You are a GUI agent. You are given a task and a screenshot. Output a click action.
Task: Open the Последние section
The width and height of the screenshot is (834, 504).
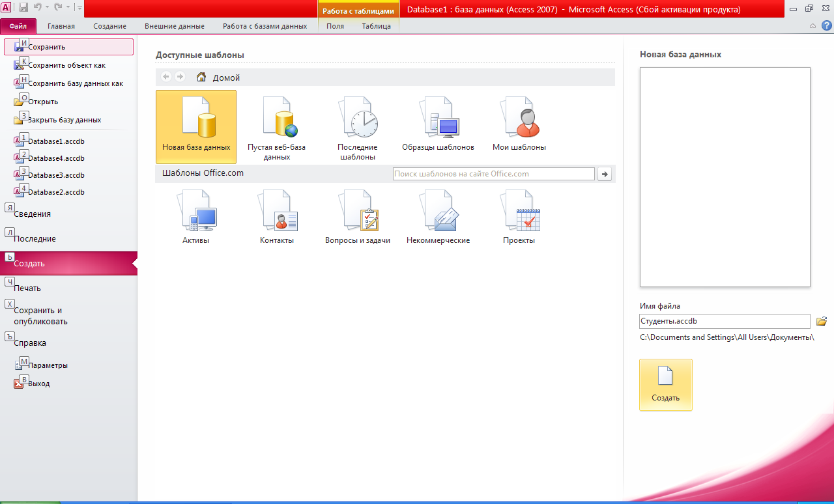68,238
